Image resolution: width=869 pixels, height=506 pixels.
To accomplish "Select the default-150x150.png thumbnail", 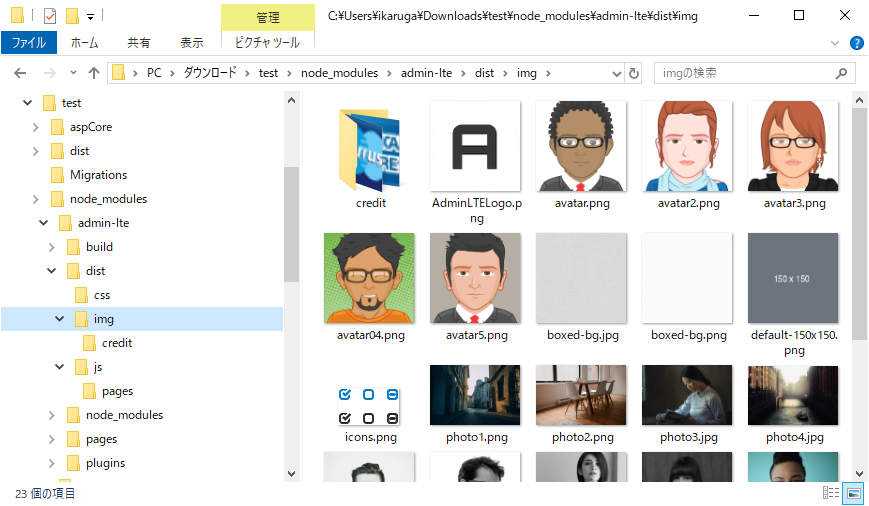I will [x=793, y=278].
